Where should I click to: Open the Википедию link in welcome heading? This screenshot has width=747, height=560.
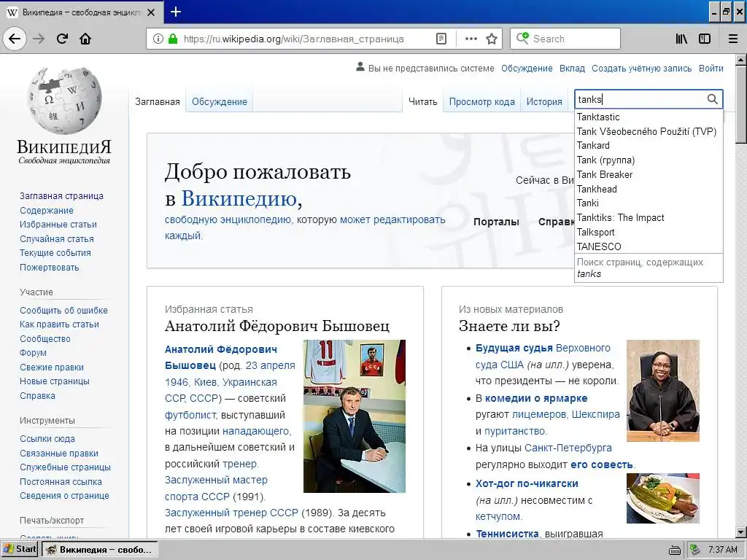pyautogui.click(x=239, y=198)
